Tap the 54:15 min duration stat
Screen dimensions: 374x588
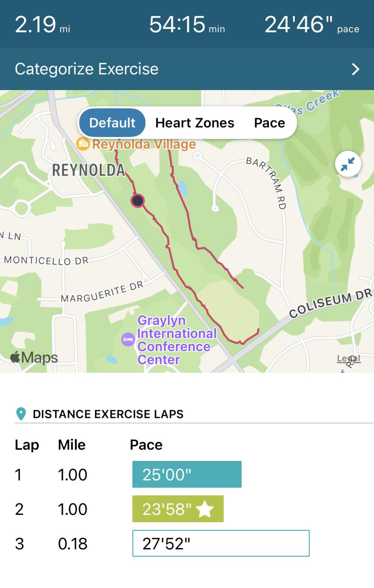187,25
